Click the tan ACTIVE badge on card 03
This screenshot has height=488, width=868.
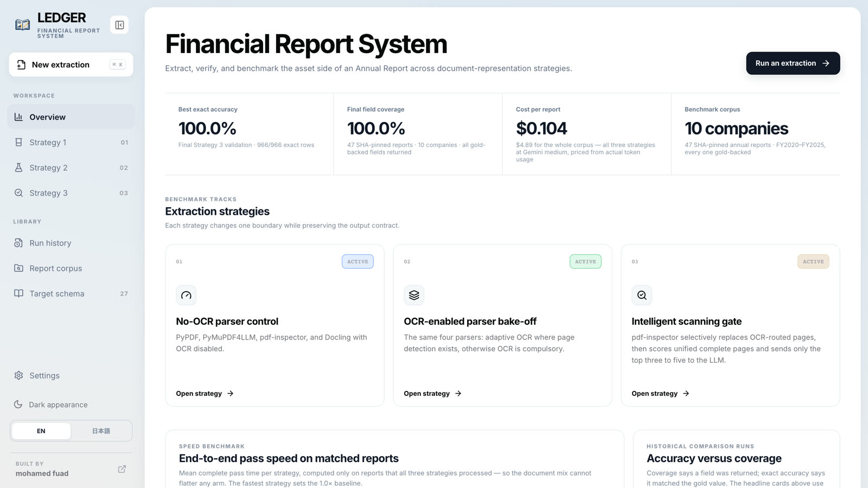point(813,261)
